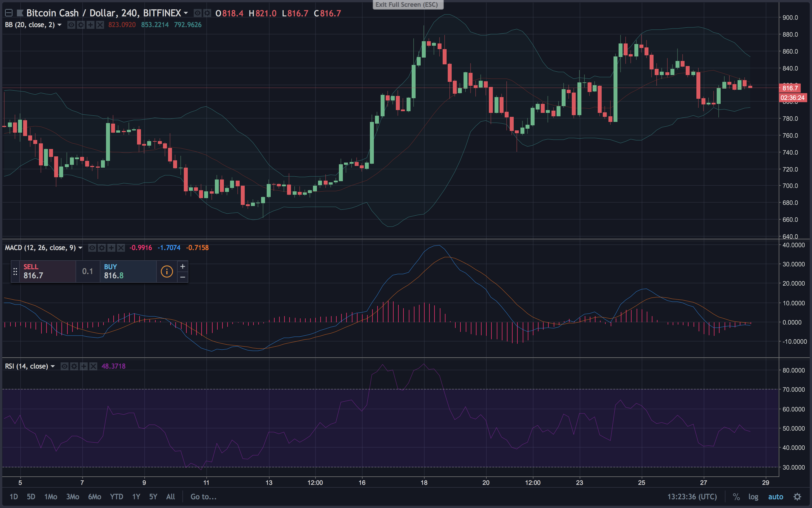Click the 13:23:36 (UTC) timezone clock
The height and width of the screenshot is (508, 812).
pos(692,497)
